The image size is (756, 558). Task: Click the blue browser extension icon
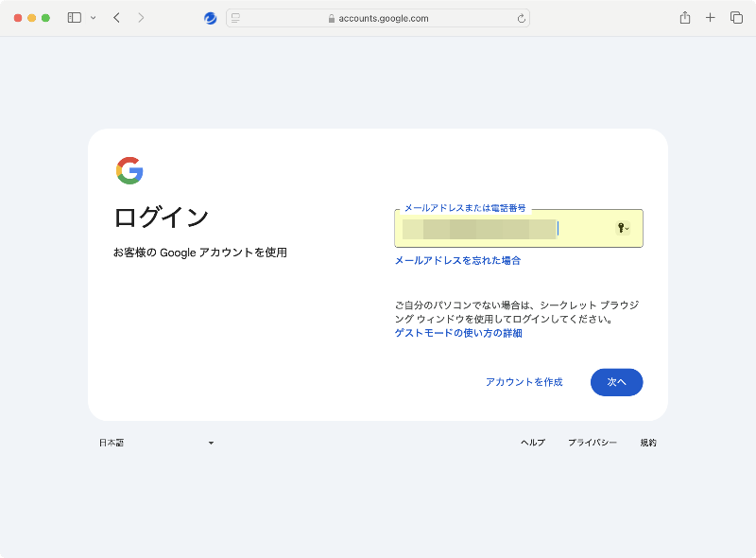click(210, 18)
